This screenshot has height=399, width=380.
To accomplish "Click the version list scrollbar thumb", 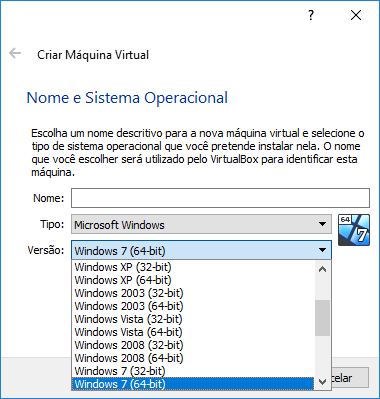I will tap(322, 318).
